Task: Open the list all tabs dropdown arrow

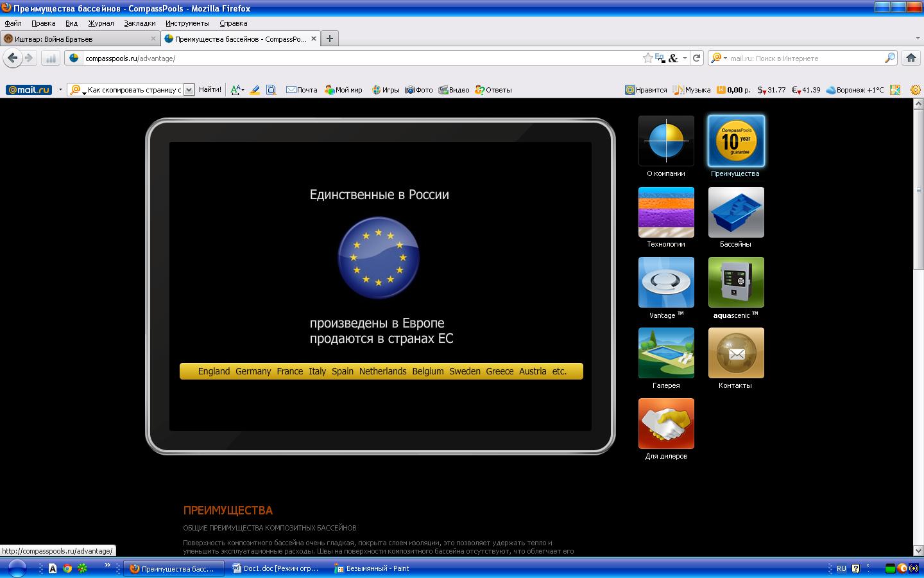Action: coord(918,39)
